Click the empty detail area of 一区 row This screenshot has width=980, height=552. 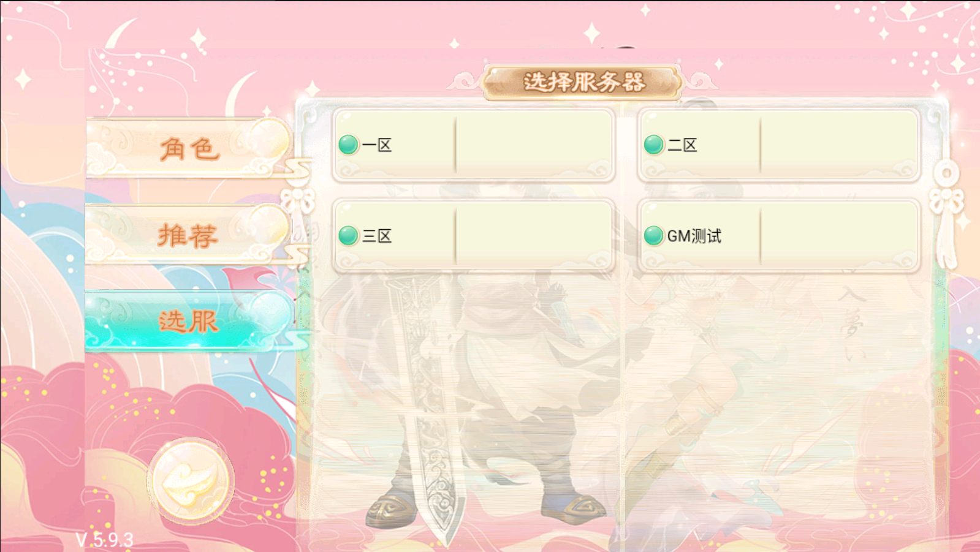534,145
